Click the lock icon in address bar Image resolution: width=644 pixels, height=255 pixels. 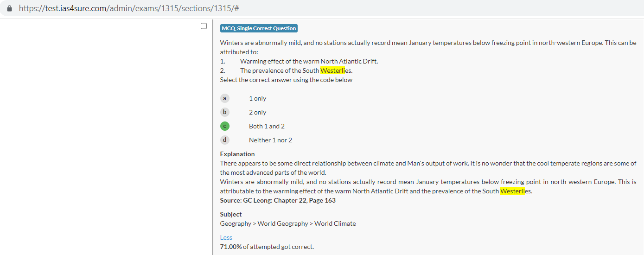[10, 8]
